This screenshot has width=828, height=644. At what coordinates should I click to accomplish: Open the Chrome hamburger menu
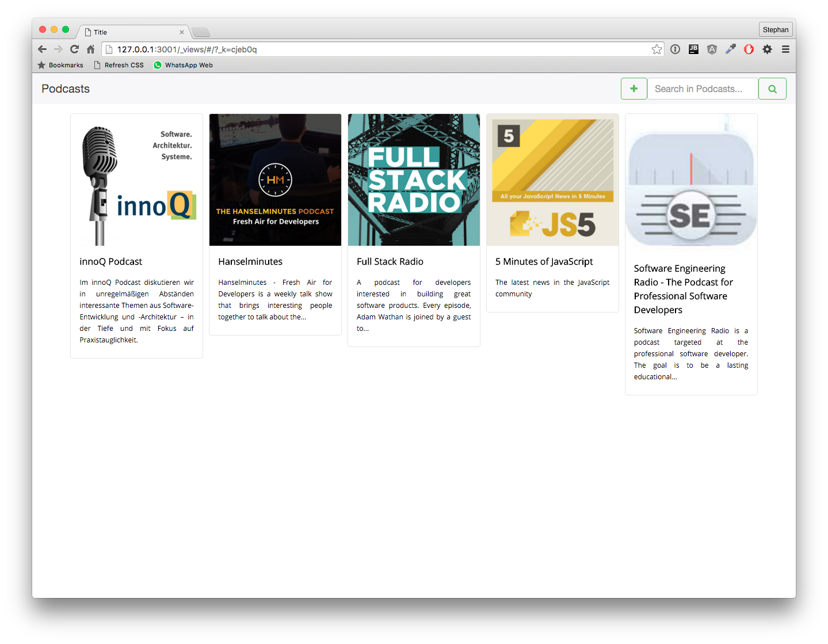point(785,49)
